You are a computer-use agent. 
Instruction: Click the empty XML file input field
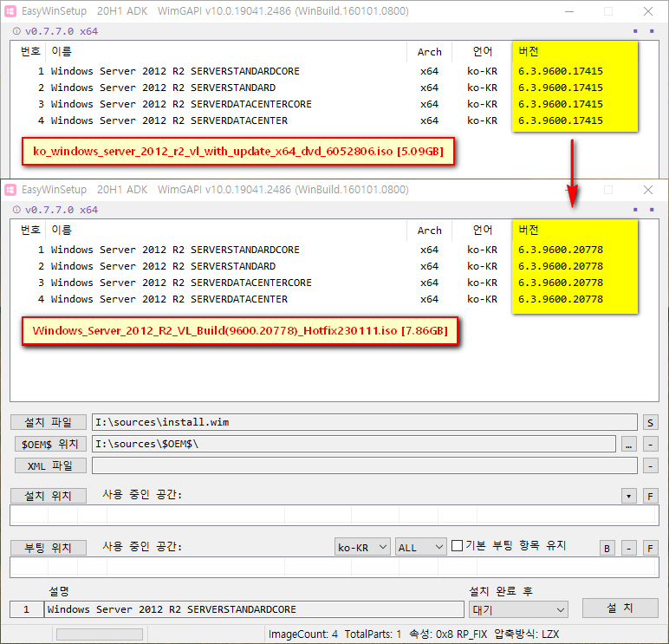coord(364,465)
